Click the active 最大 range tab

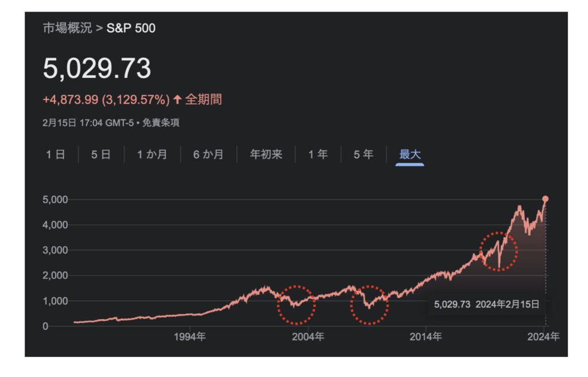point(410,154)
